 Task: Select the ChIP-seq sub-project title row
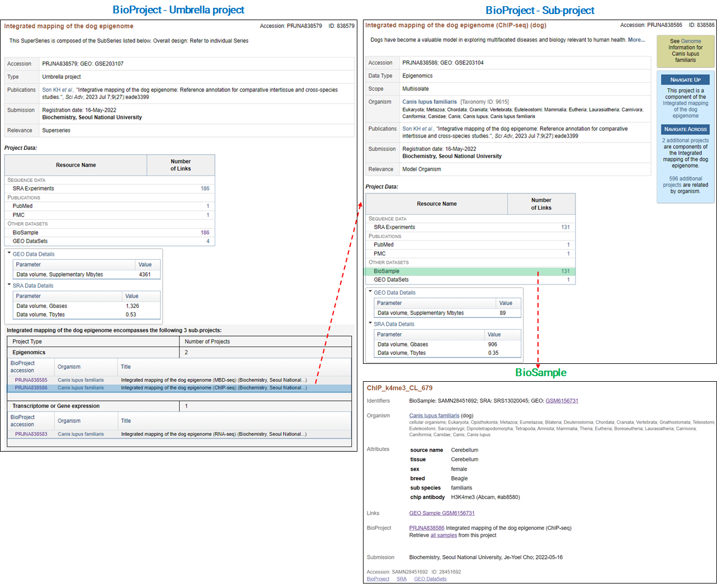click(214, 388)
